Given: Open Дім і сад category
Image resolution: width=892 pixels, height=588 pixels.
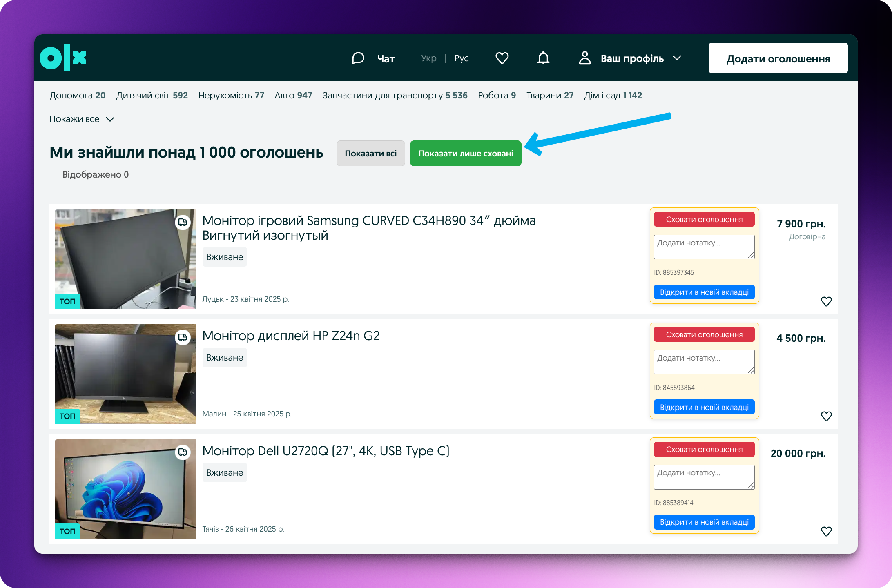Looking at the screenshot, I should click(613, 96).
